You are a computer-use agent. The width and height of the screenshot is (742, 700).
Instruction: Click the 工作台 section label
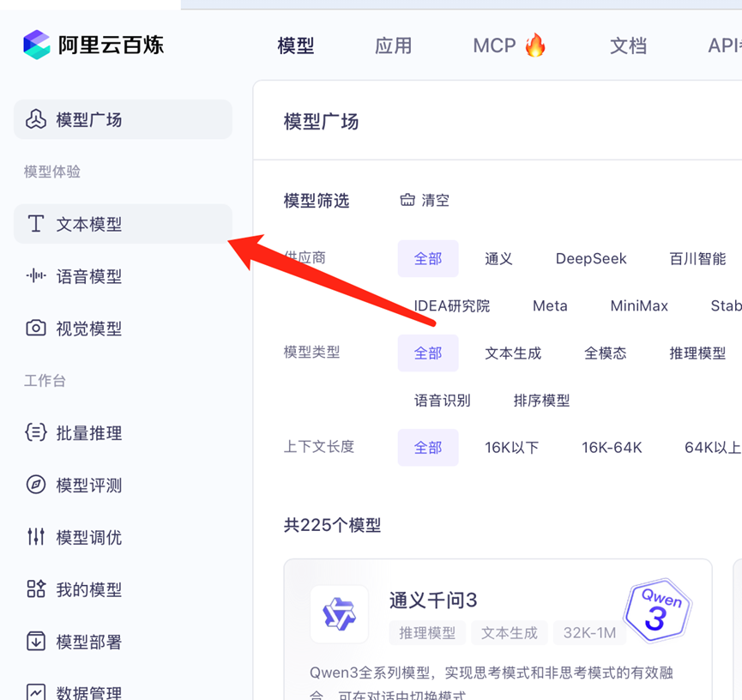point(45,381)
